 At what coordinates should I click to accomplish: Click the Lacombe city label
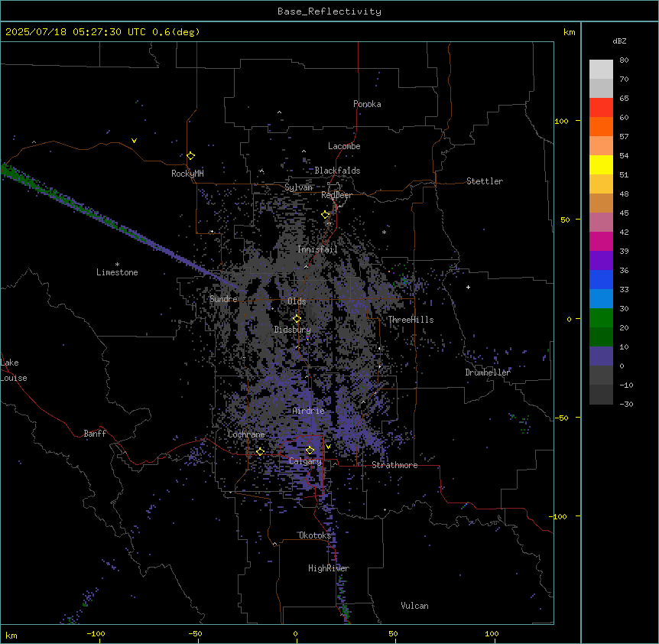pos(344,146)
